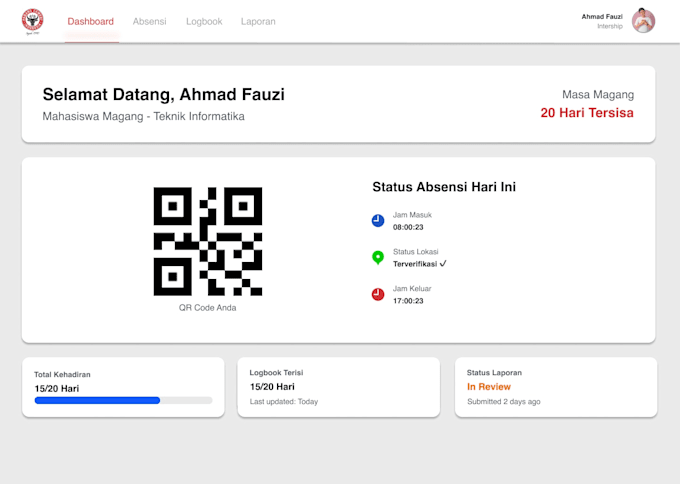Click Submitted 2 days ago text
680x484 pixels.
[x=503, y=402]
